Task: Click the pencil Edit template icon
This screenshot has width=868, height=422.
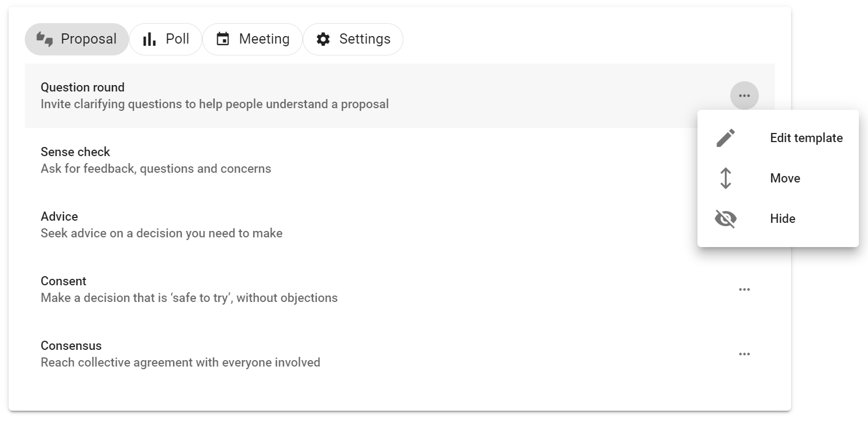Action: pyautogui.click(x=725, y=138)
